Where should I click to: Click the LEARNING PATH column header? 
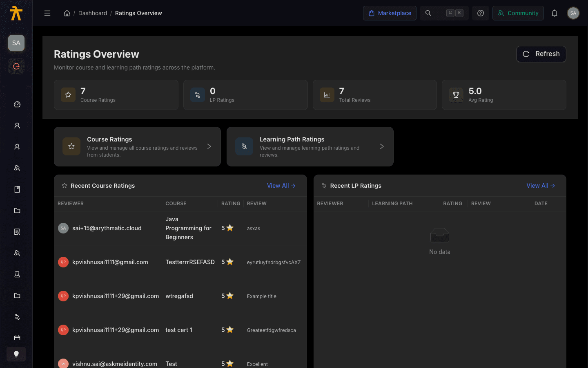point(392,204)
